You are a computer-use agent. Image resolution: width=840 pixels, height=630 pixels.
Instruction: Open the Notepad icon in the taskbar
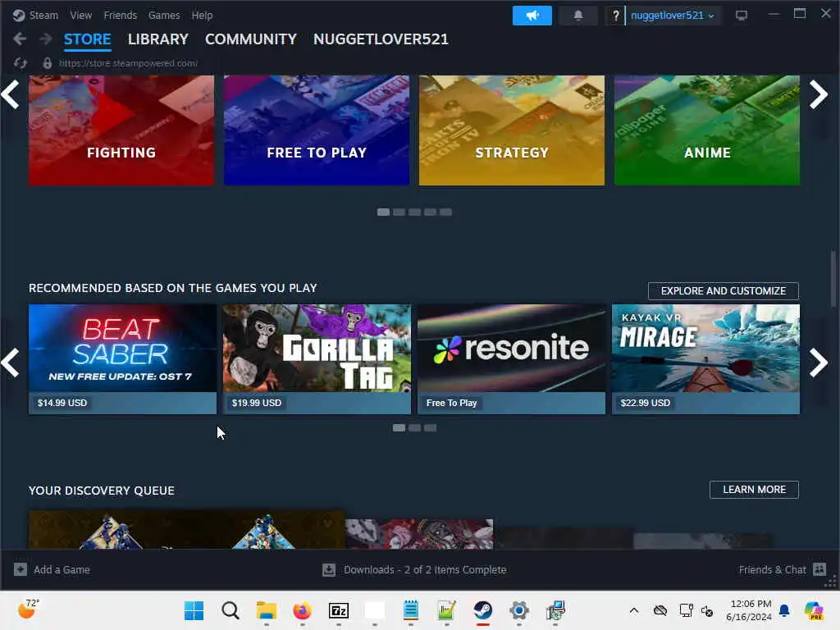tap(411, 610)
